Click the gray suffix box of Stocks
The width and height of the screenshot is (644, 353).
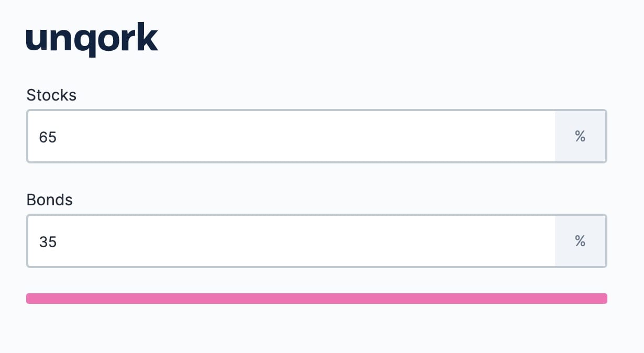point(580,136)
